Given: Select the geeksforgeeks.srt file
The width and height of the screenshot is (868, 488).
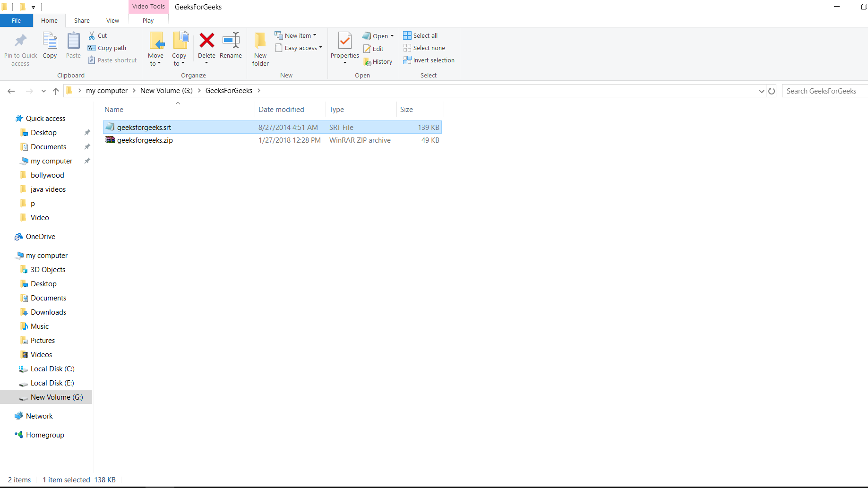Looking at the screenshot, I should pos(272,127).
